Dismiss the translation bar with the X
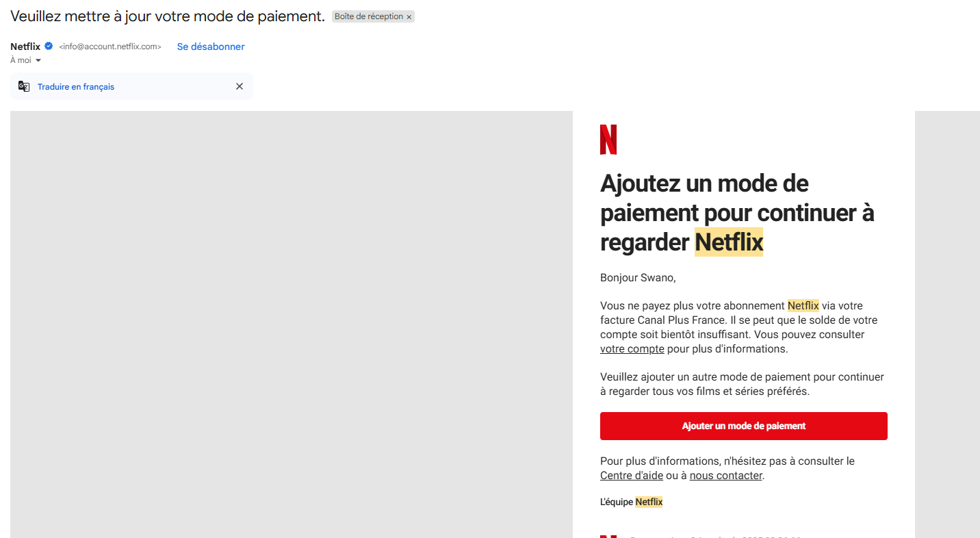 (x=240, y=86)
